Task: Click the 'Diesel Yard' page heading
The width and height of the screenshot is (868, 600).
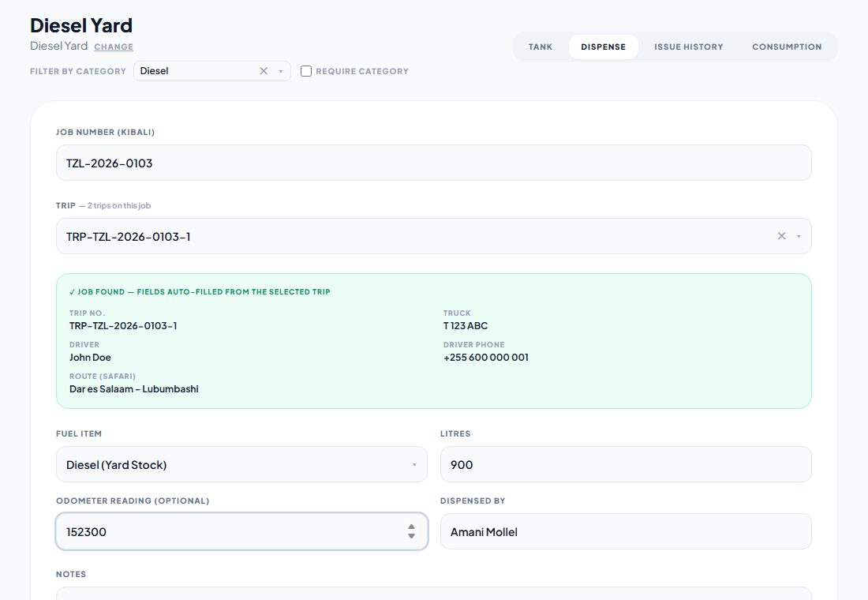Action: pyautogui.click(x=81, y=25)
